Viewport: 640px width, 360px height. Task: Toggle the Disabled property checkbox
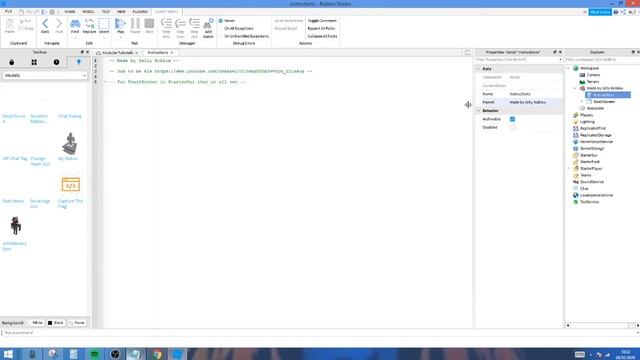[x=512, y=127]
